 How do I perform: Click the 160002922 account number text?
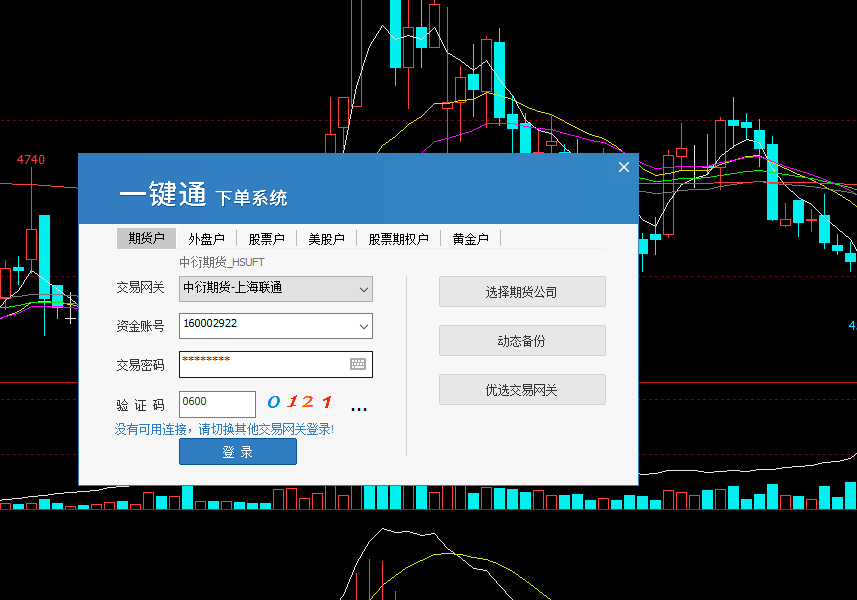click(210, 323)
